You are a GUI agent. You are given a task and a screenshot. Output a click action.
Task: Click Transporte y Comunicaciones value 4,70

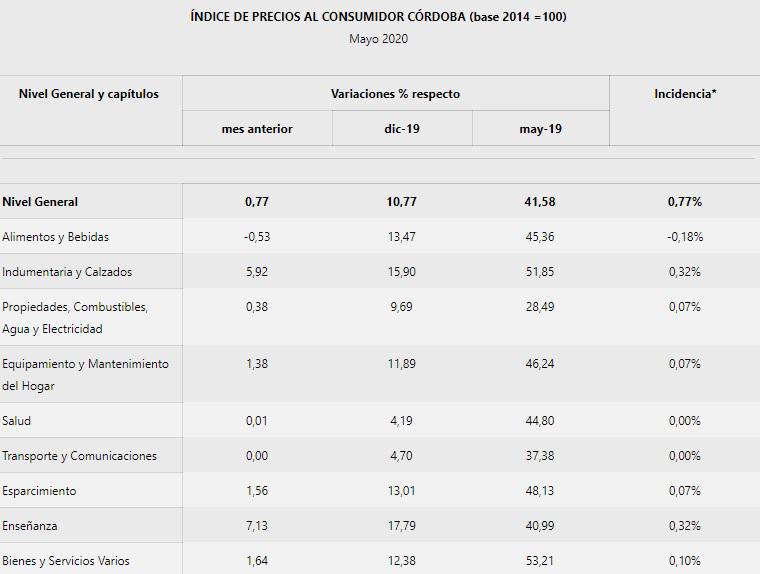401,456
